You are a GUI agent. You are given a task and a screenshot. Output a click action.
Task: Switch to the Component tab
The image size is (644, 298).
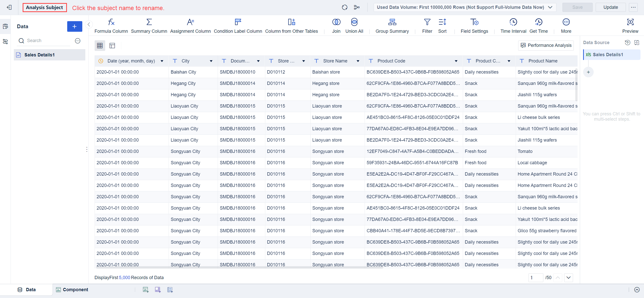tap(75, 289)
